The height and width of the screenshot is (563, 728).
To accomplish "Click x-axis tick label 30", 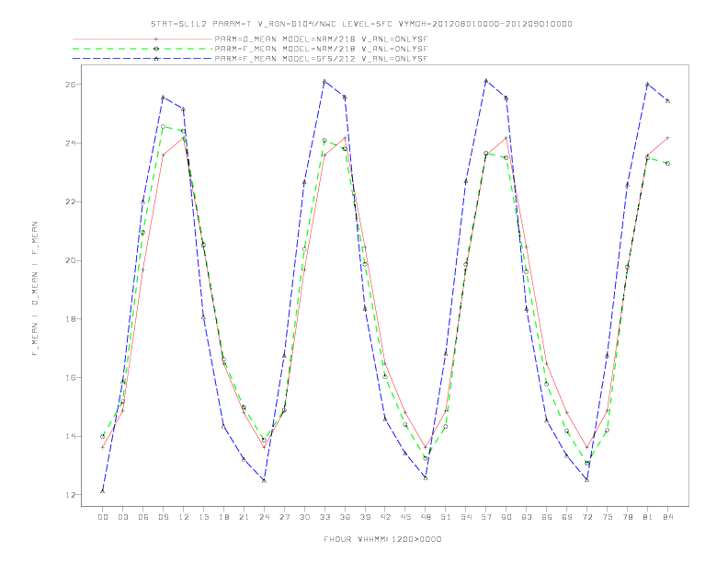I will pyautogui.click(x=304, y=517).
